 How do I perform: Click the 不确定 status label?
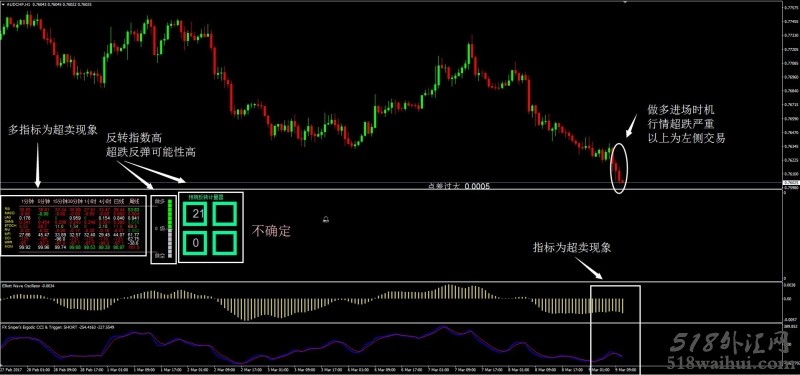[x=271, y=231]
